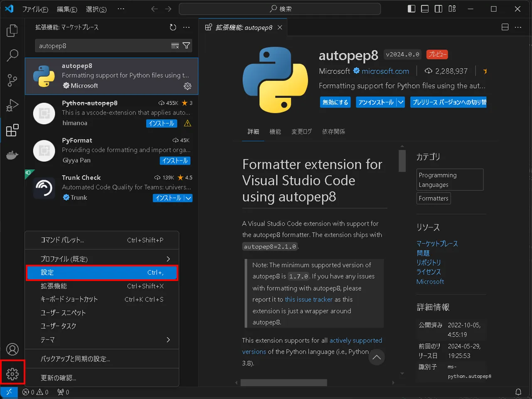Open the Edit menu
The image size is (532, 399).
click(67, 9)
